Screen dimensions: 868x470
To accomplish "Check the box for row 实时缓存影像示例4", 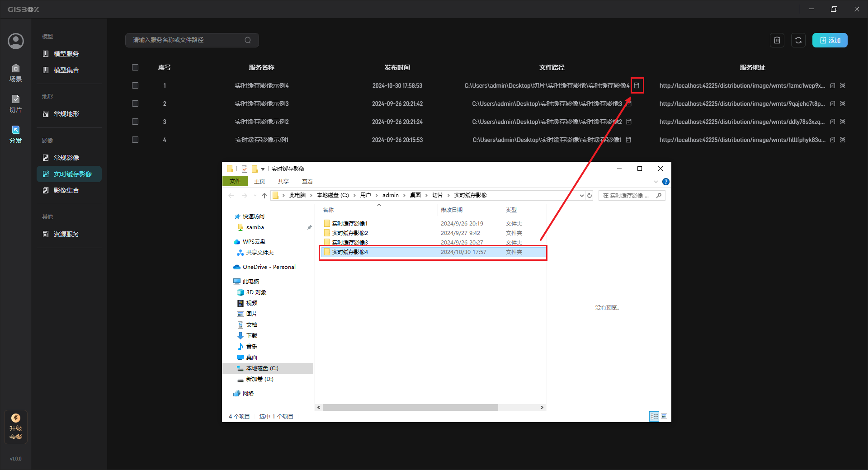I will (x=135, y=85).
